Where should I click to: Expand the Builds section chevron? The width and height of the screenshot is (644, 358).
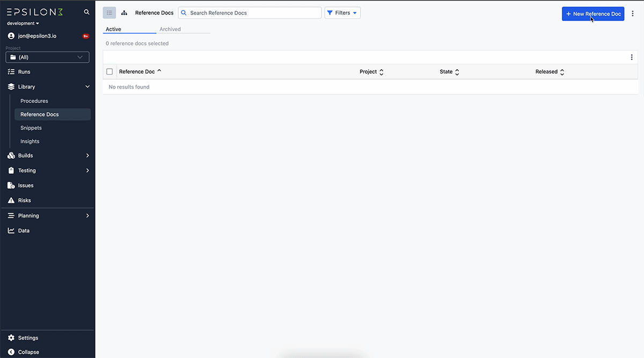tap(87, 156)
